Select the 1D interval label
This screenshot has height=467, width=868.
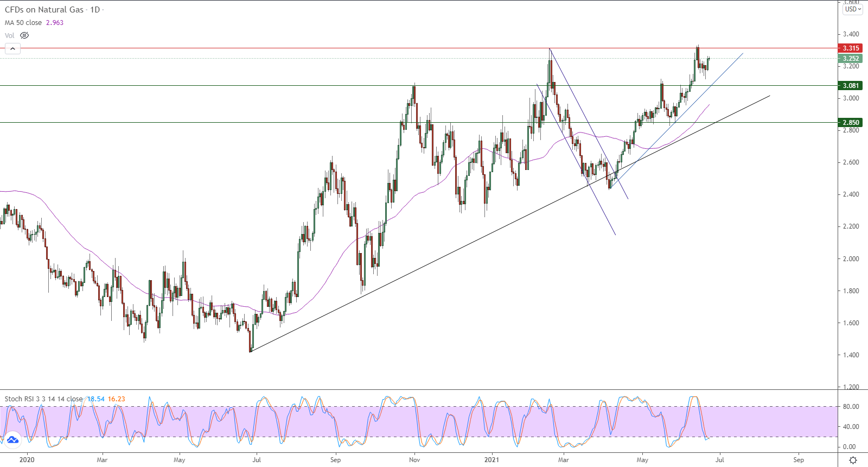(95, 10)
